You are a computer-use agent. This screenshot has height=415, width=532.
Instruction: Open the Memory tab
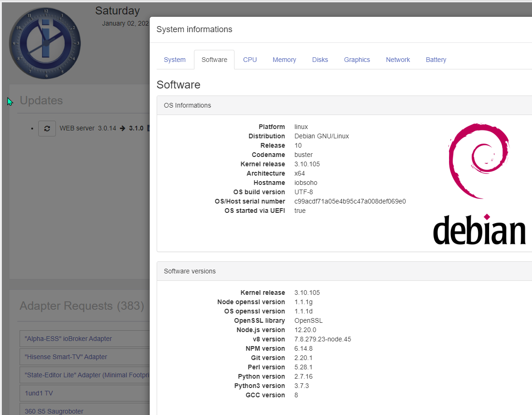tap(284, 60)
